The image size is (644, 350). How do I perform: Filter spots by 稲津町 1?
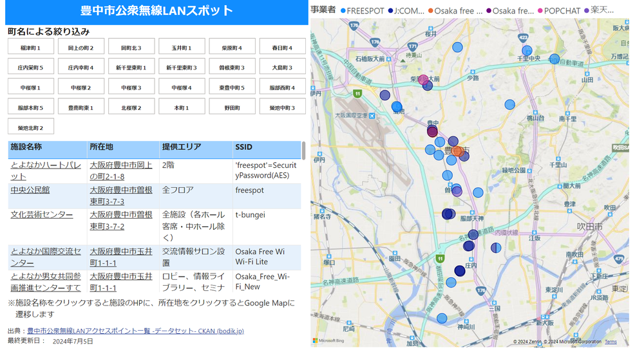[31, 47]
